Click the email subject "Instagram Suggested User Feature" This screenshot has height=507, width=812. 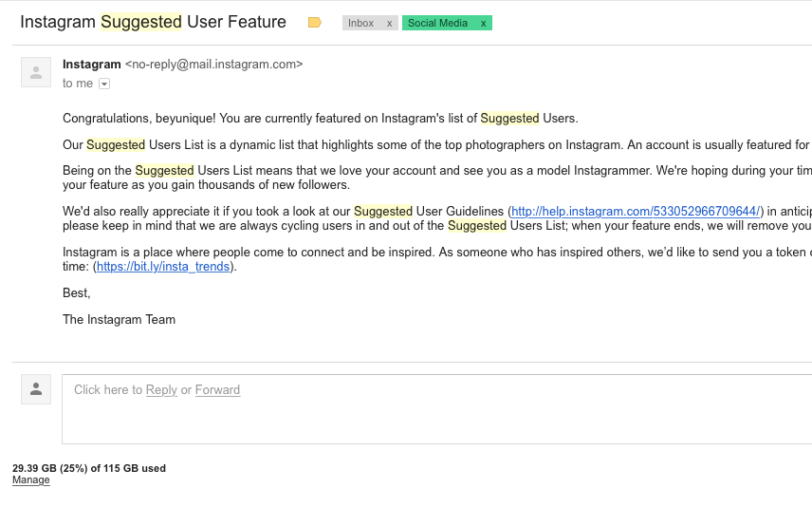(153, 22)
